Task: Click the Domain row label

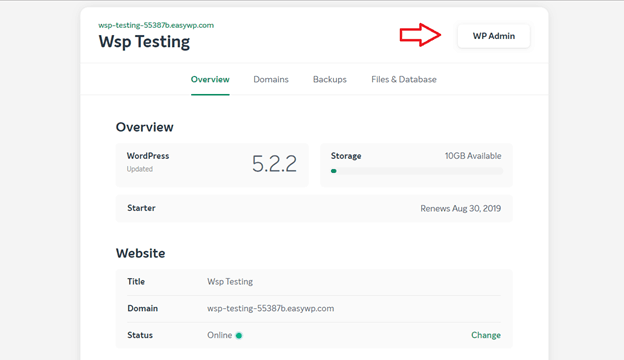Action: coord(142,308)
